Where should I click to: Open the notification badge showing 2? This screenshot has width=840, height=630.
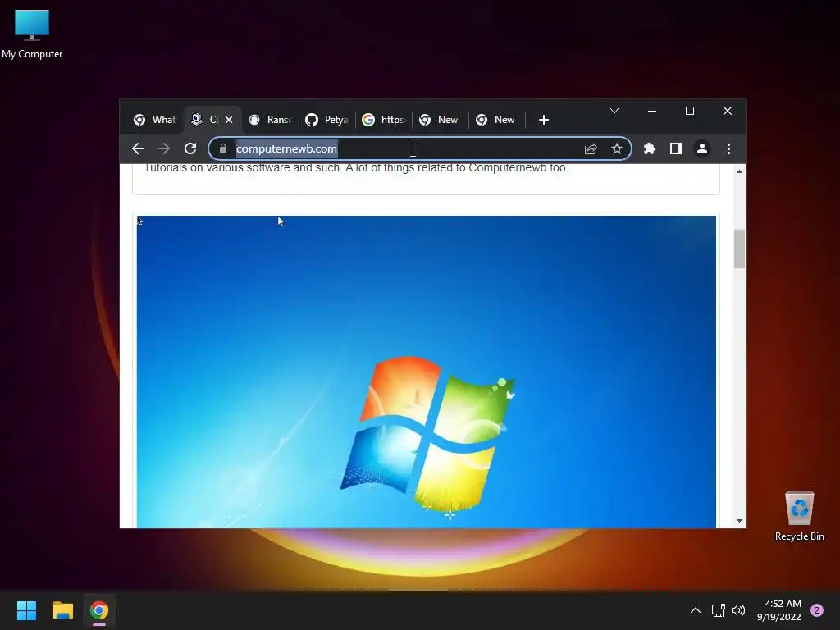(817, 610)
